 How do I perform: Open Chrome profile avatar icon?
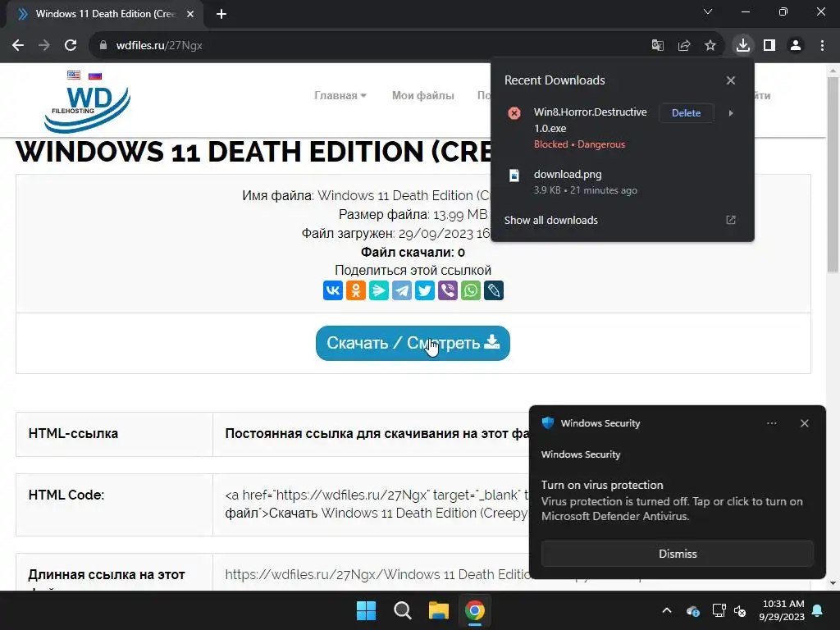(796, 46)
